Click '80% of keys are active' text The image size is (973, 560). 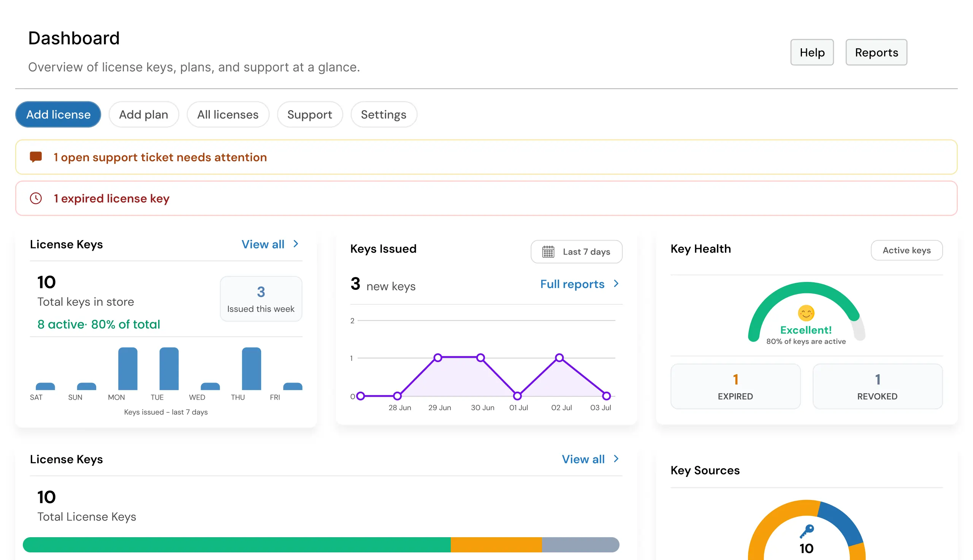coord(806,341)
